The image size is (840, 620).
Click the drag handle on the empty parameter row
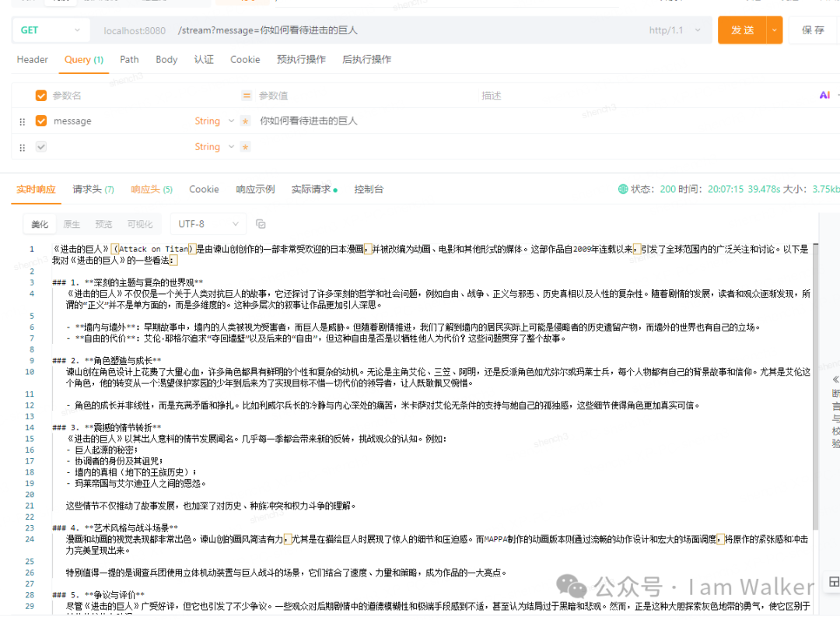(23, 146)
